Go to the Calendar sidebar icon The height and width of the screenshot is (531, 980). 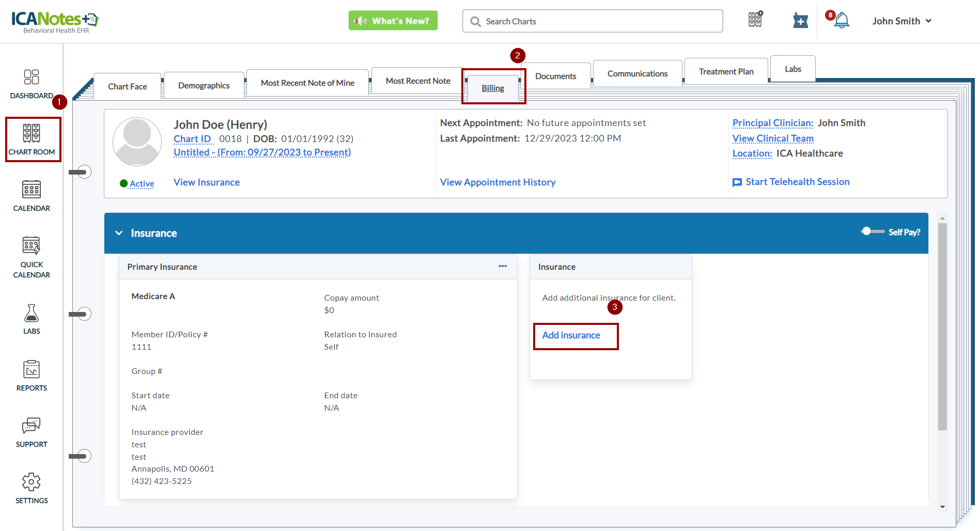(32, 196)
